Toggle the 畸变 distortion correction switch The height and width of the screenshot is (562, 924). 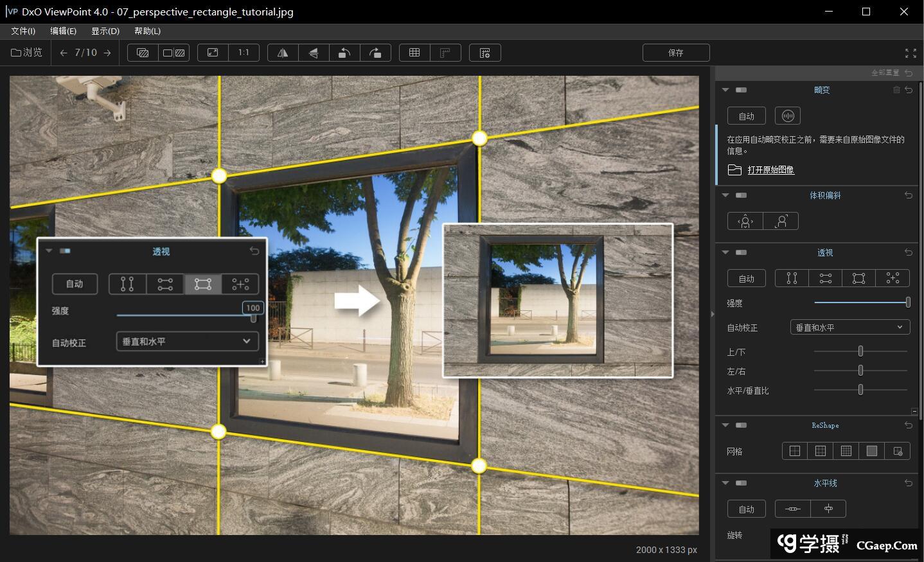point(741,90)
